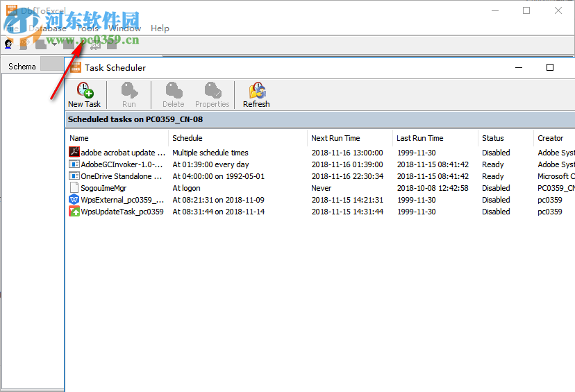Refresh the scheduled tasks list
The height and width of the screenshot is (392, 575).
click(256, 95)
